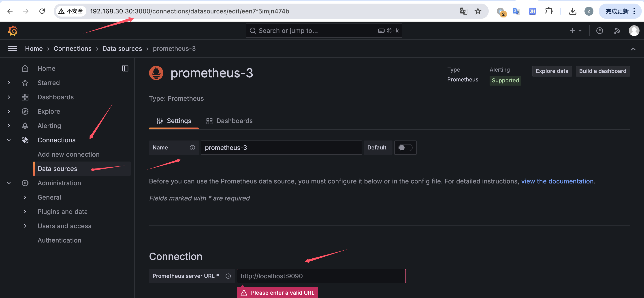Open user profile avatar in Grafana
Image resolution: width=644 pixels, height=298 pixels.
[634, 31]
